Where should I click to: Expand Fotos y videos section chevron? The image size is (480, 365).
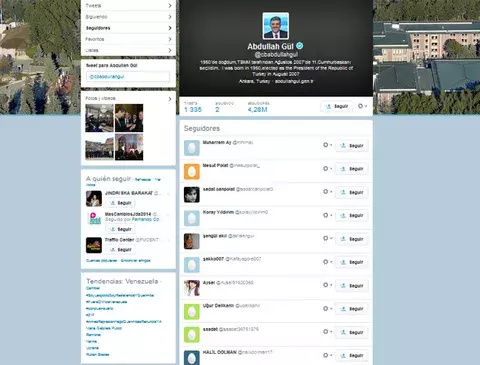coord(170,99)
